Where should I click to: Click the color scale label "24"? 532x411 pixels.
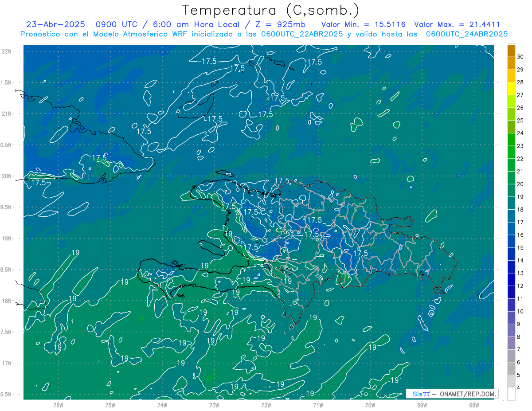(520, 133)
